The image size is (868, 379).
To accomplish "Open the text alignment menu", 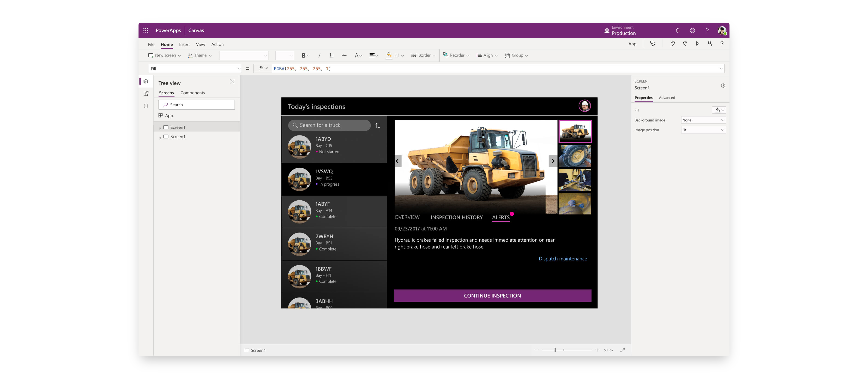I will (374, 55).
